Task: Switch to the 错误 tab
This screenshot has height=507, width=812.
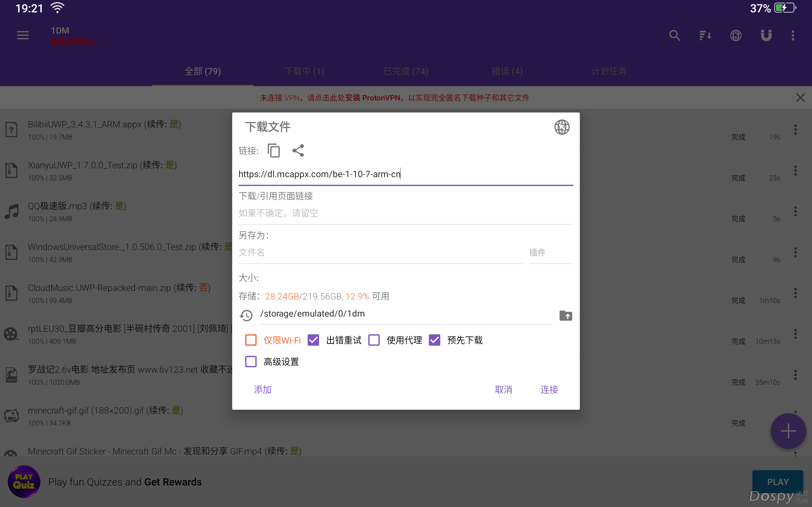Action: pos(507,71)
